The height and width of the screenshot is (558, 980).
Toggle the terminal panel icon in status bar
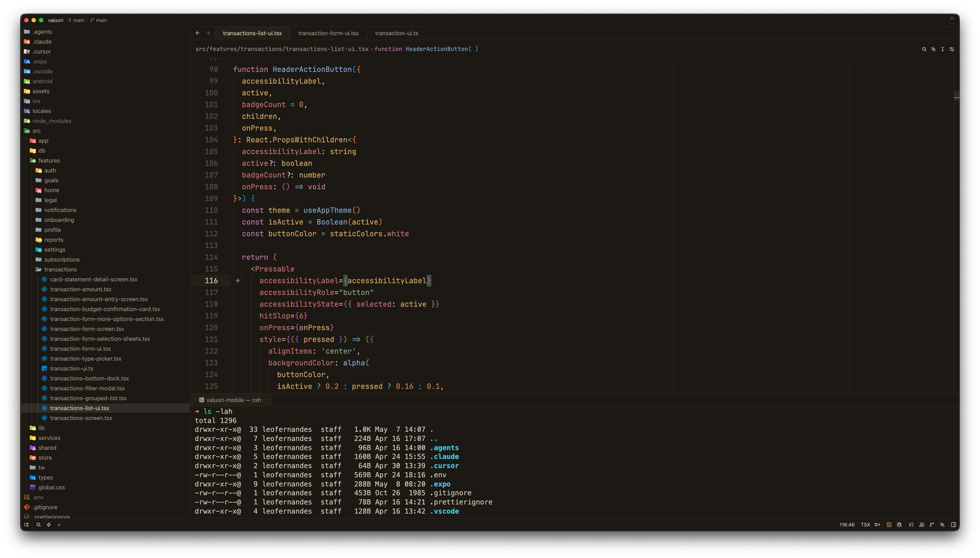coord(889,525)
